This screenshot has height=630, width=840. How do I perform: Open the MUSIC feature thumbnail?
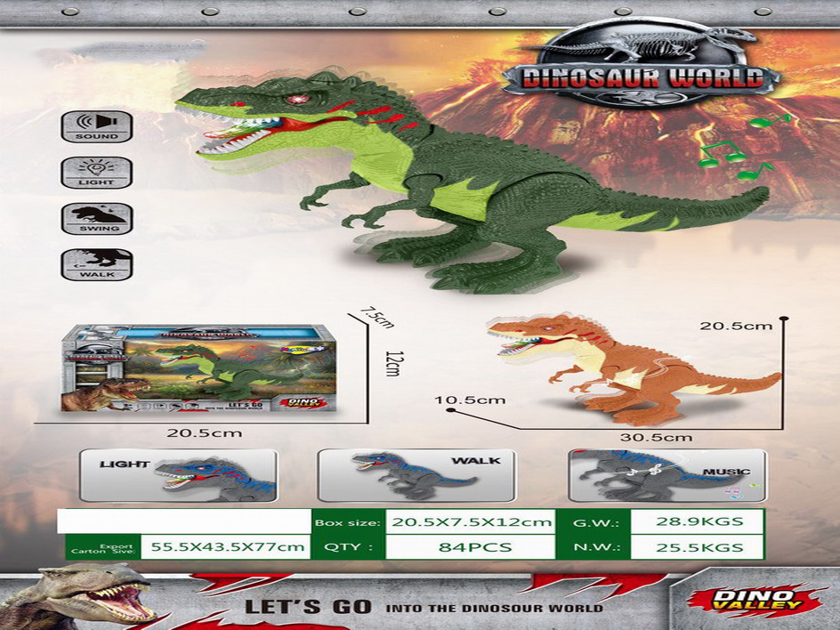pos(666,475)
